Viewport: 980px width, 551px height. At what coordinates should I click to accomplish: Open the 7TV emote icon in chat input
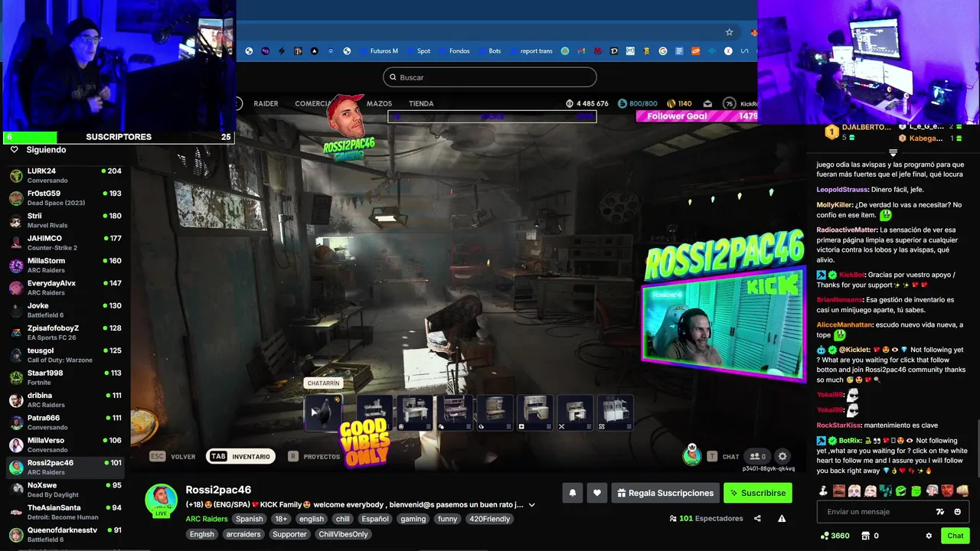(940, 511)
